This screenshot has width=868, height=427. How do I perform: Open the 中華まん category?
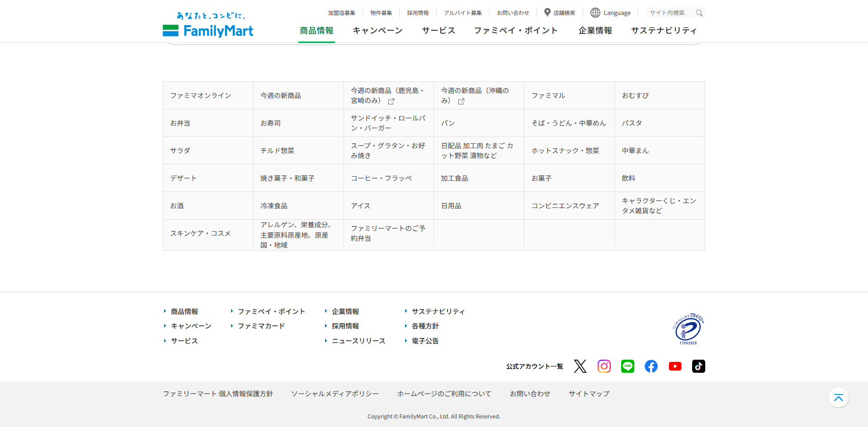click(x=660, y=150)
